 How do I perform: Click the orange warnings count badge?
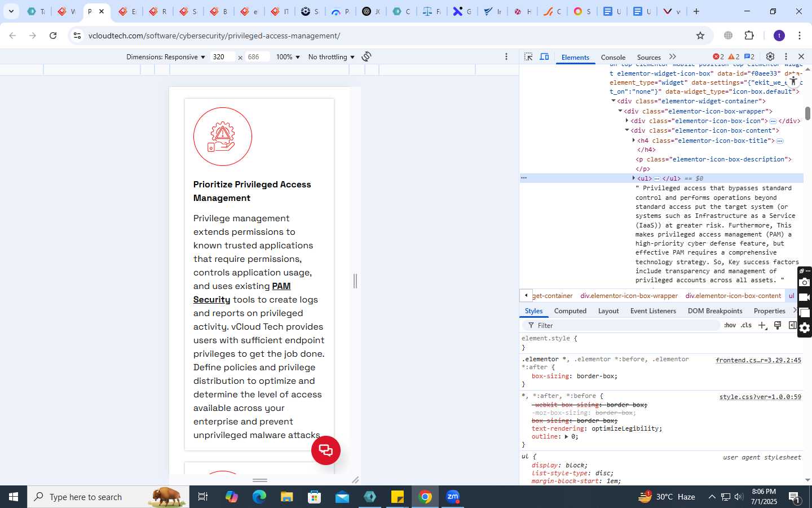[x=734, y=56]
